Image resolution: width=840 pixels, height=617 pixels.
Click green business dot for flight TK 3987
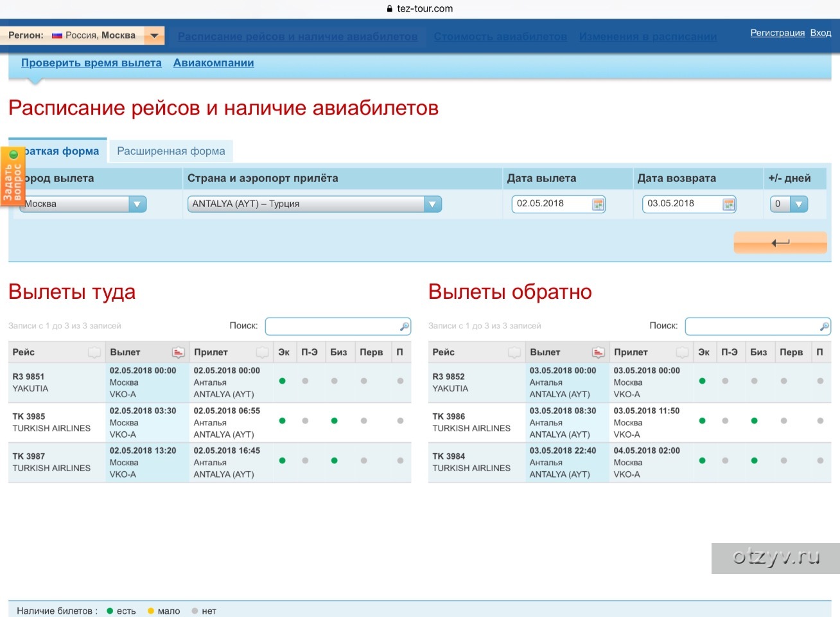[x=334, y=461]
